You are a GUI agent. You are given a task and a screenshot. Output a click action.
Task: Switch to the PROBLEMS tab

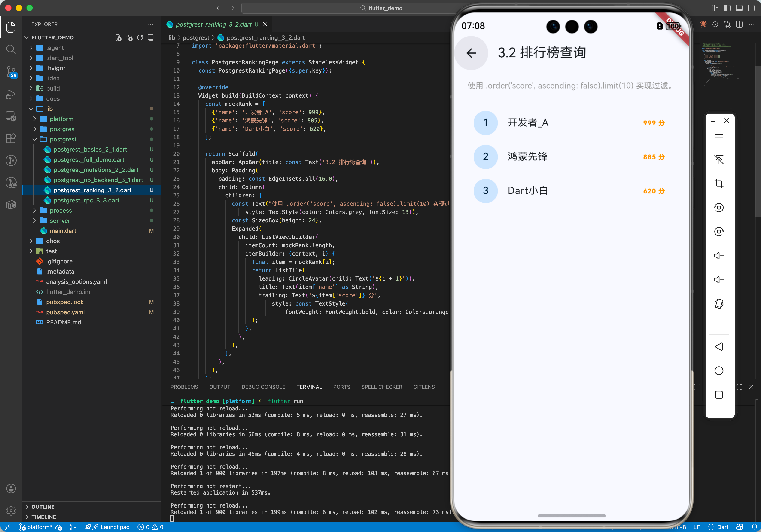point(184,387)
